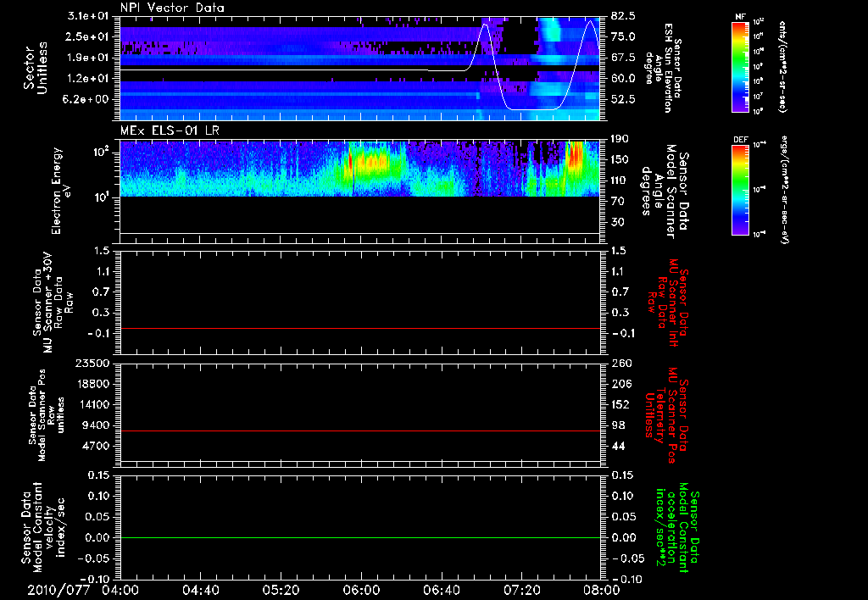
Task: Click the 75.0 elevation angle tick label
Action: coord(623,37)
